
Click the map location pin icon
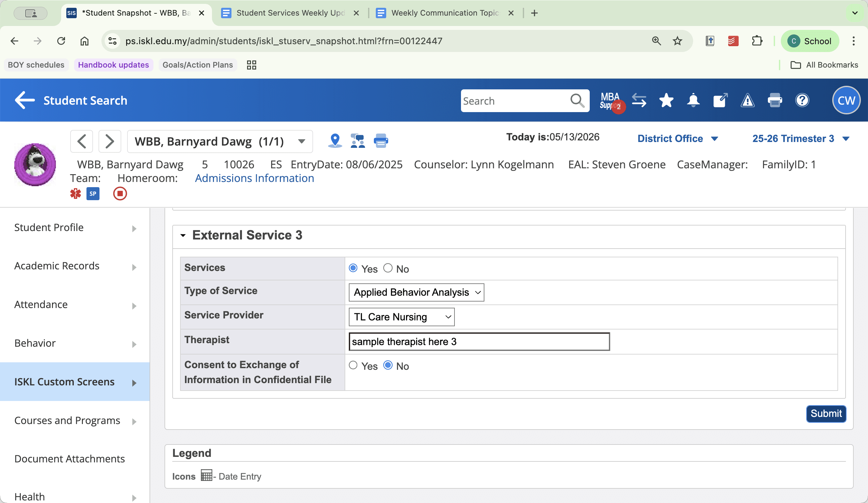335,141
